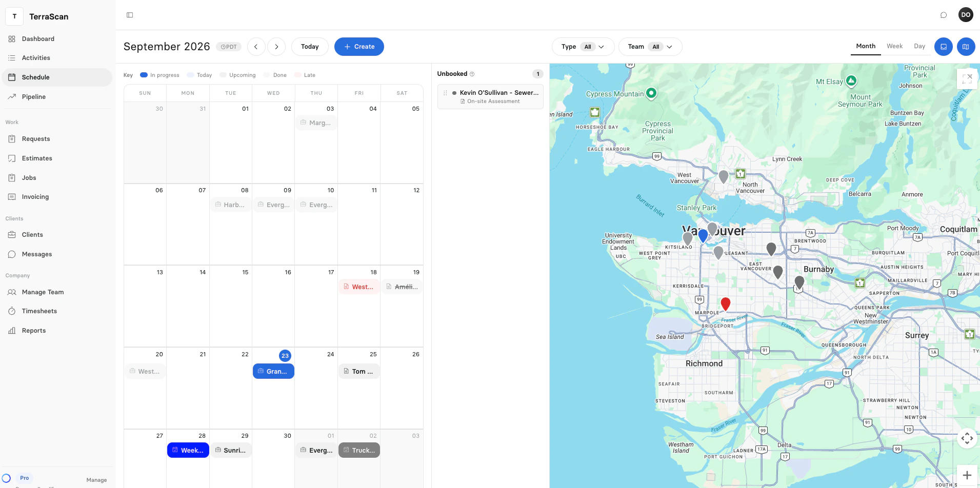The width and height of the screenshot is (980, 488).
Task: Click the red map pin near Marpole
Action: click(725, 303)
